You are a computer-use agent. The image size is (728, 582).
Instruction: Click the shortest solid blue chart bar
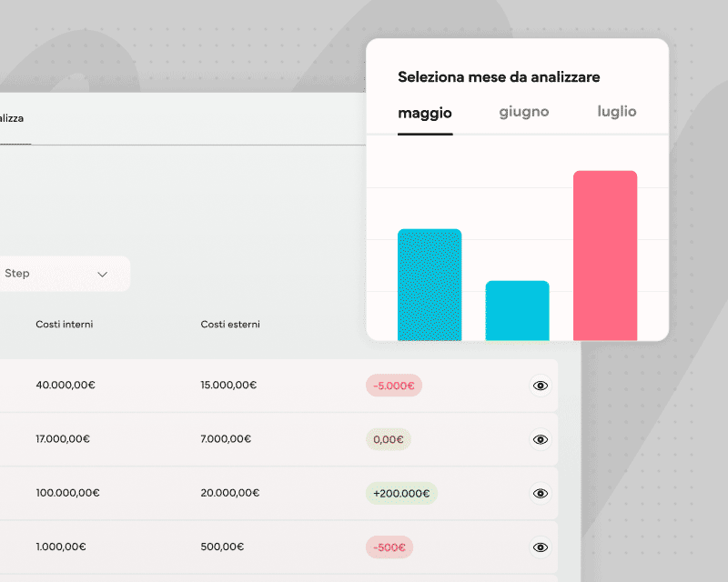click(x=517, y=311)
